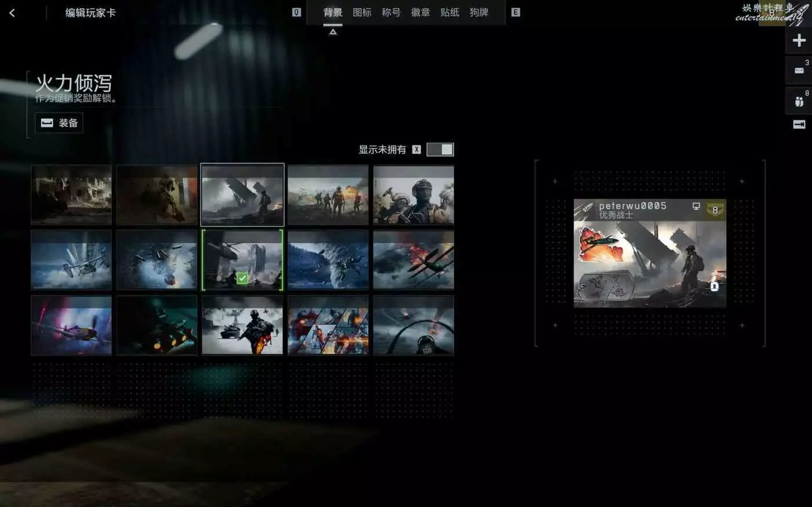
Task: Click the arrow-to-bar icon in the right sidebar
Action: pos(799,124)
